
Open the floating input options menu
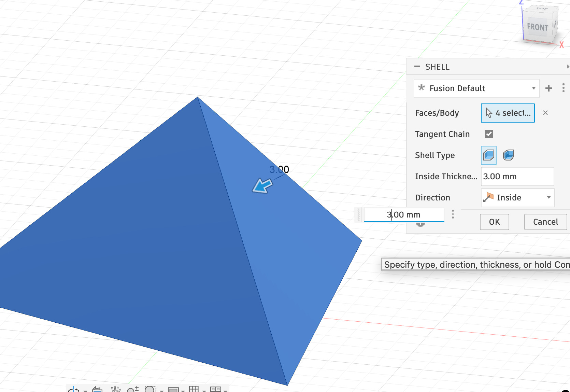(453, 214)
